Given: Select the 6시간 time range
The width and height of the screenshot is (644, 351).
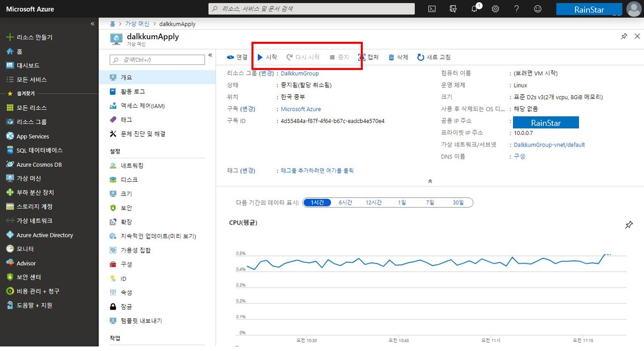Looking at the screenshot, I should pyautogui.click(x=345, y=202).
